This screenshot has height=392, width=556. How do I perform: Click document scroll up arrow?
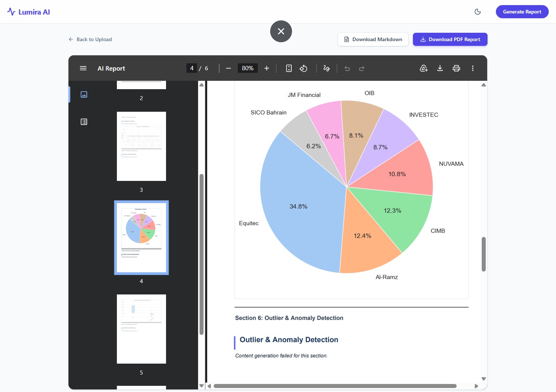(x=484, y=85)
